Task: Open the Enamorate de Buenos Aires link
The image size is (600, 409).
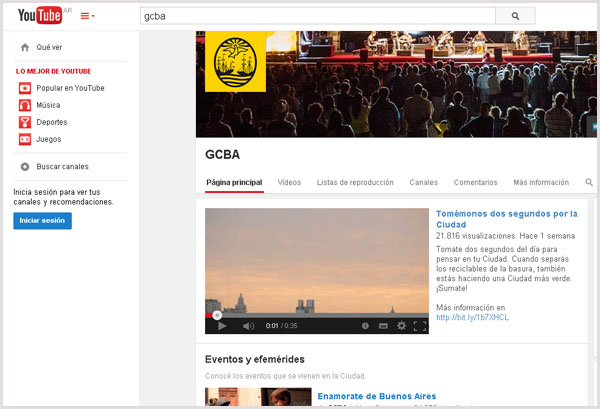Action: tap(377, 396)
